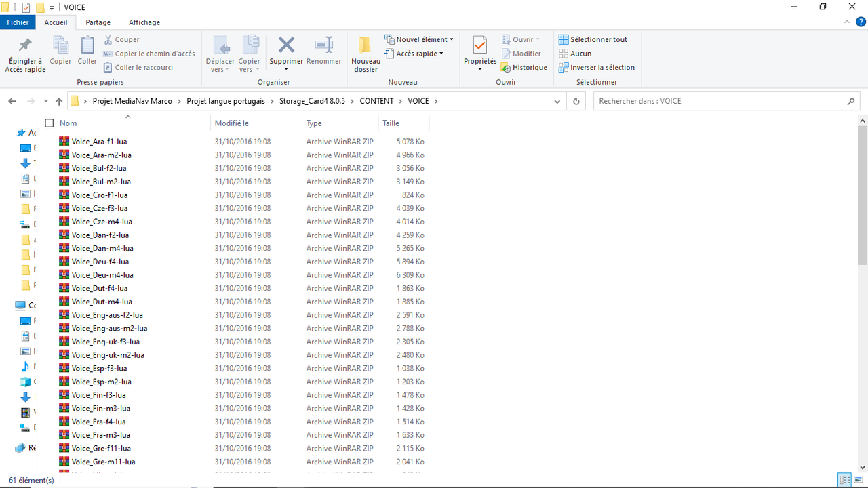Toggle the select-all checkbox in Nom header

point(49,123)
